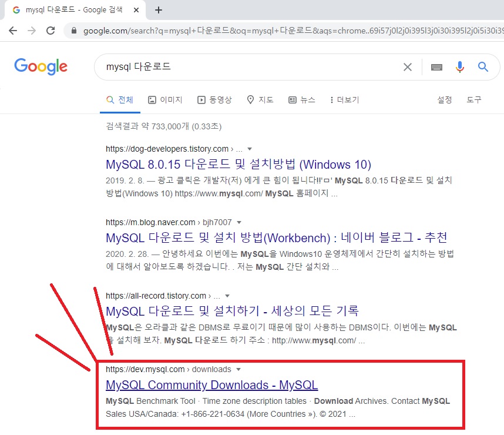Viewport: 504px width, 435px height.
Task: Switch to the 지도 tab
Action: [260, 100]
